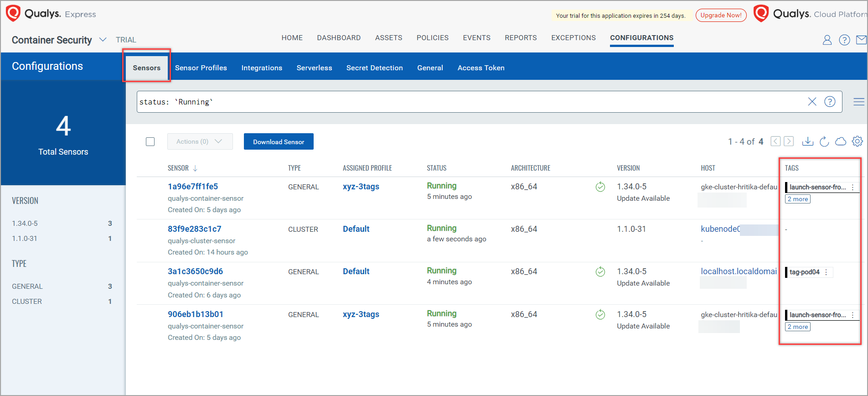Screen dimensions: 868x396
Task: Open the mail envelope icon
Action: [861, 40]
